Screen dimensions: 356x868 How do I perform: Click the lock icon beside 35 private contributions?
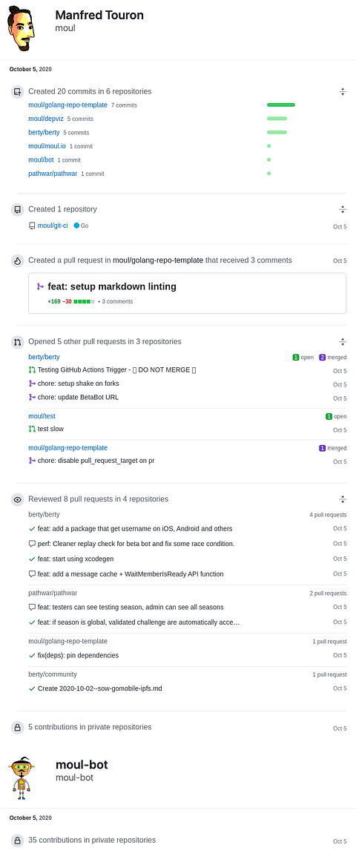pos(18,841)
